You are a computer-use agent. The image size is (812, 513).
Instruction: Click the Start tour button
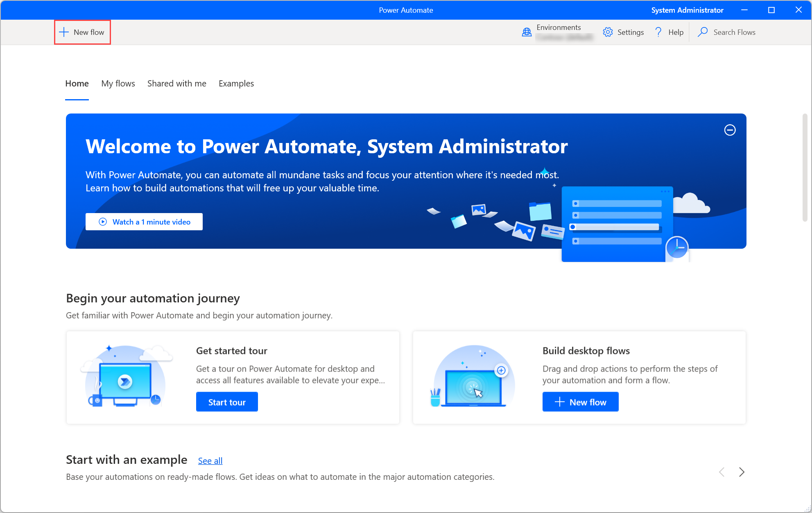[x=227, y=402]
